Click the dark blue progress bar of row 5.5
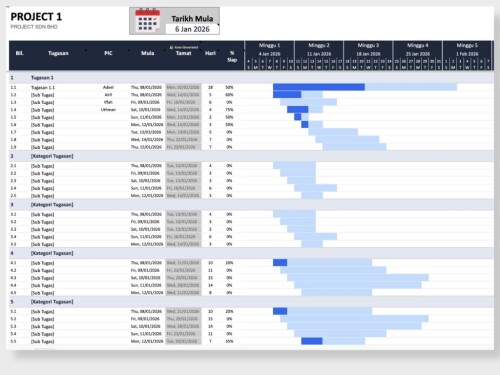 312,341
